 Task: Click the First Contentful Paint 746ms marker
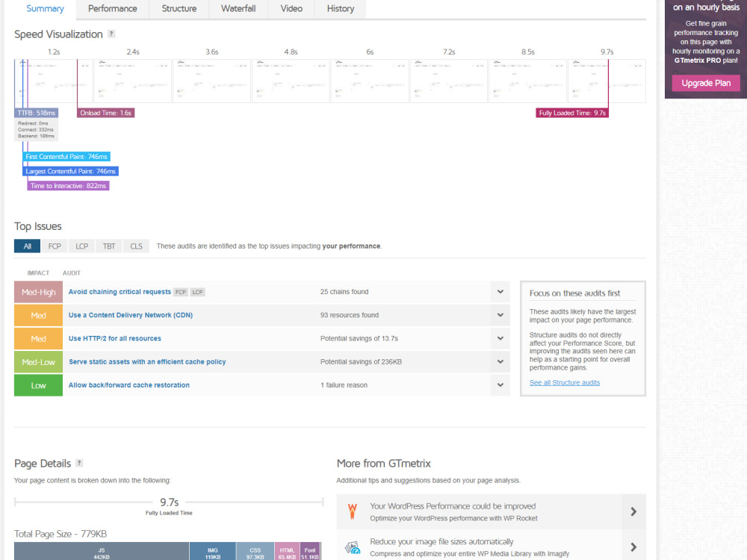[x=66, y=157]
